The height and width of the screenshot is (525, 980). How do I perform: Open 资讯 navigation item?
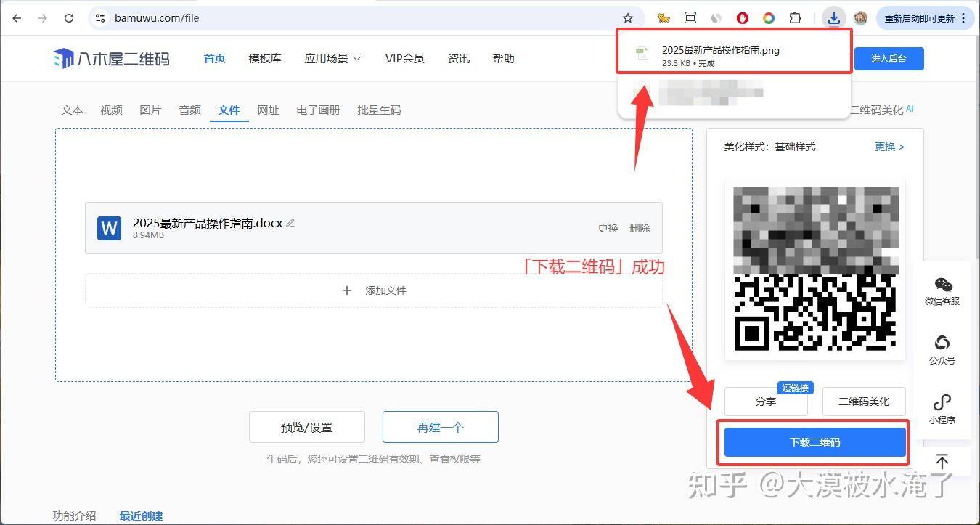coord(459,59)
